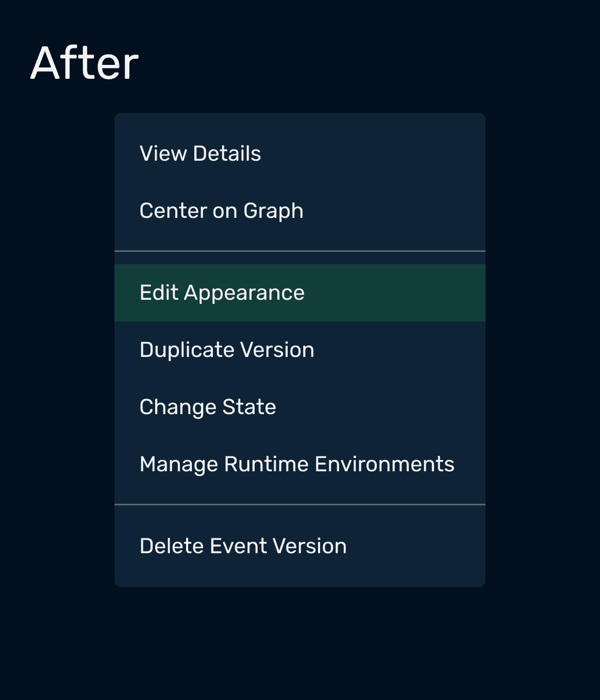This screenshot has height=700, width=600.
Task: Open Manage Runtime Environments
Action: (x=299, y=464)
